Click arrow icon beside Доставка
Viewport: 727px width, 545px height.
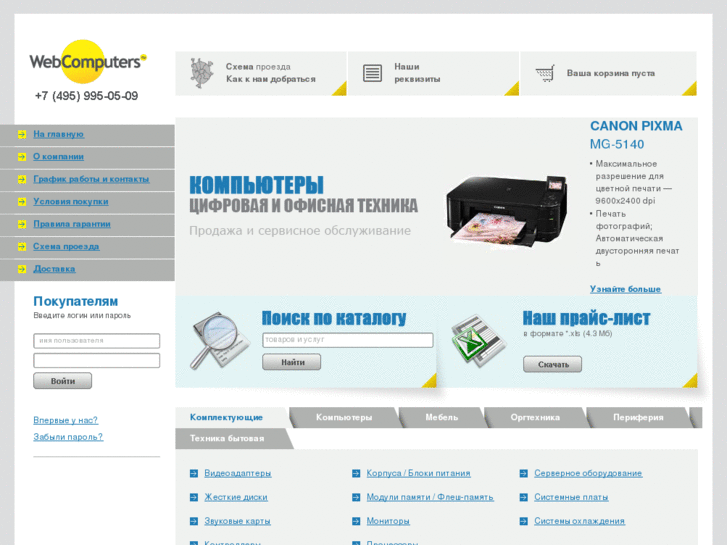coord(22,269)
